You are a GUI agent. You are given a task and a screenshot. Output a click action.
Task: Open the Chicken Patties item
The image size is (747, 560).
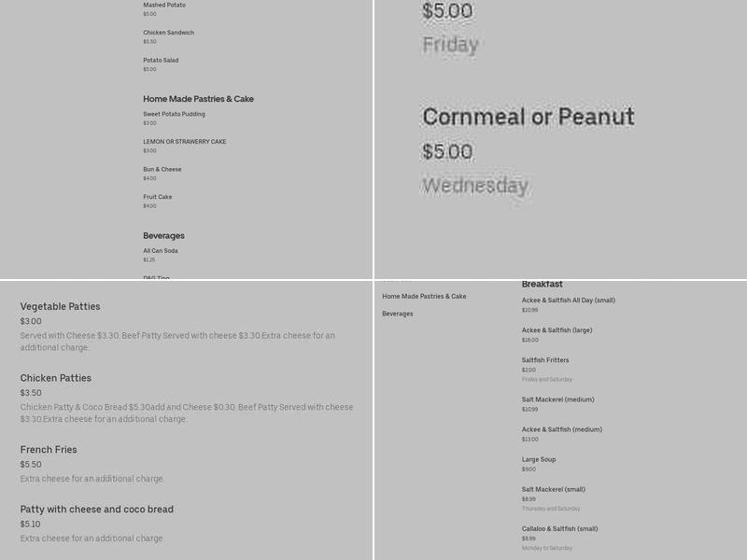(56, 378)
